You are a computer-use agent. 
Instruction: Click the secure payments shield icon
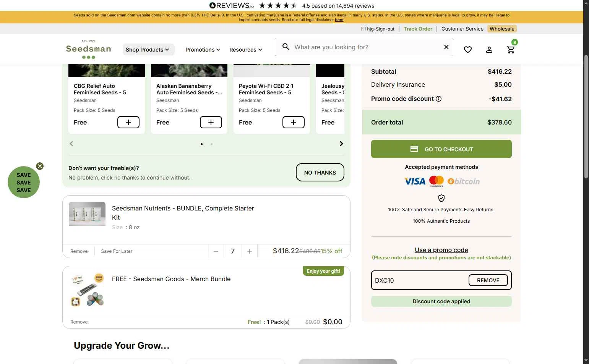(441, 198)
